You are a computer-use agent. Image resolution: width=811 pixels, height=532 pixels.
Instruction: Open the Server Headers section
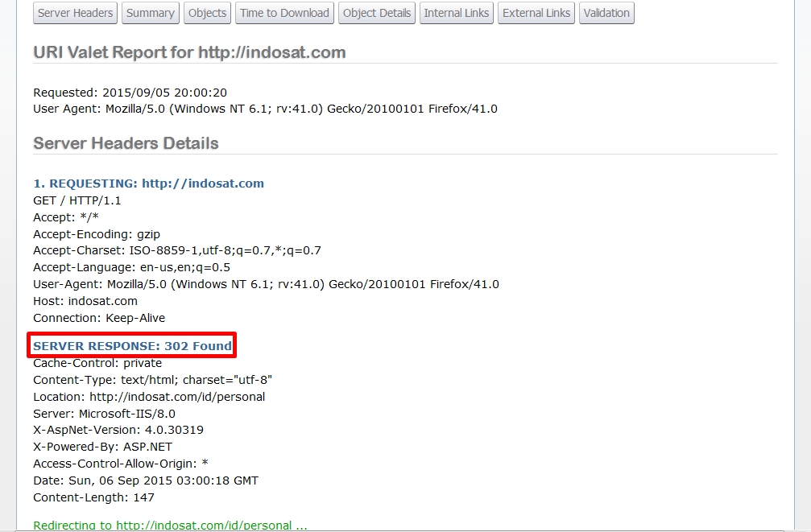click(75, 13)
